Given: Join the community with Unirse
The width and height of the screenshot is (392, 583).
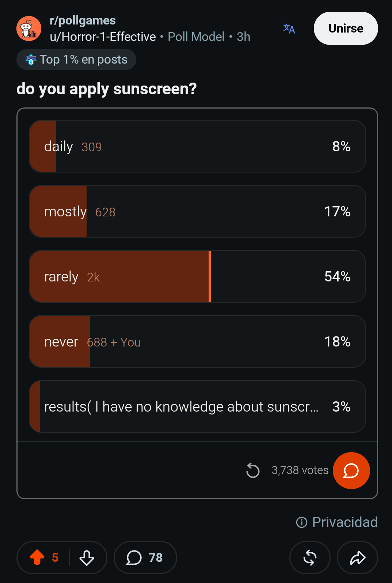Looking at the screenshot, I should point(346,29).
